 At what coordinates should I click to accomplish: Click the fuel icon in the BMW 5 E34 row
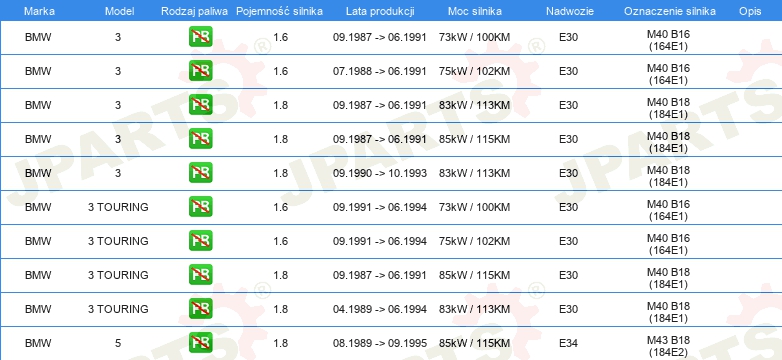point(200,343)
